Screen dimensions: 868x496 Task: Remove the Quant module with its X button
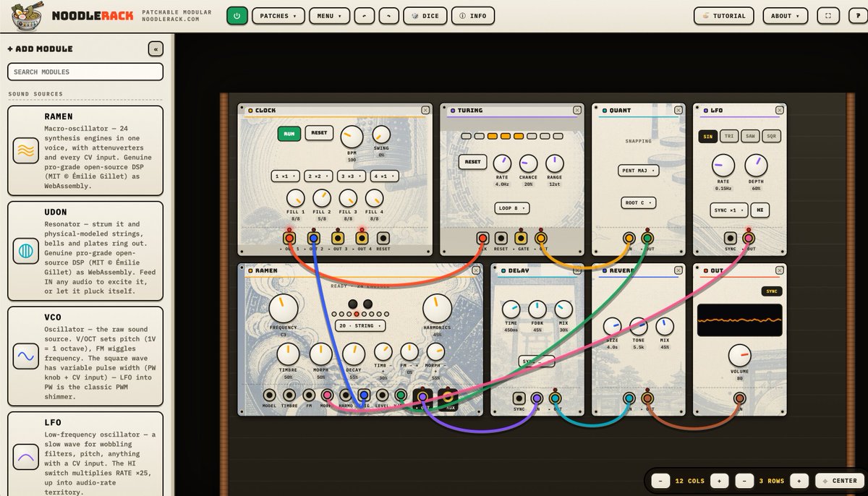pyautogui.click(x=678, y=111)
